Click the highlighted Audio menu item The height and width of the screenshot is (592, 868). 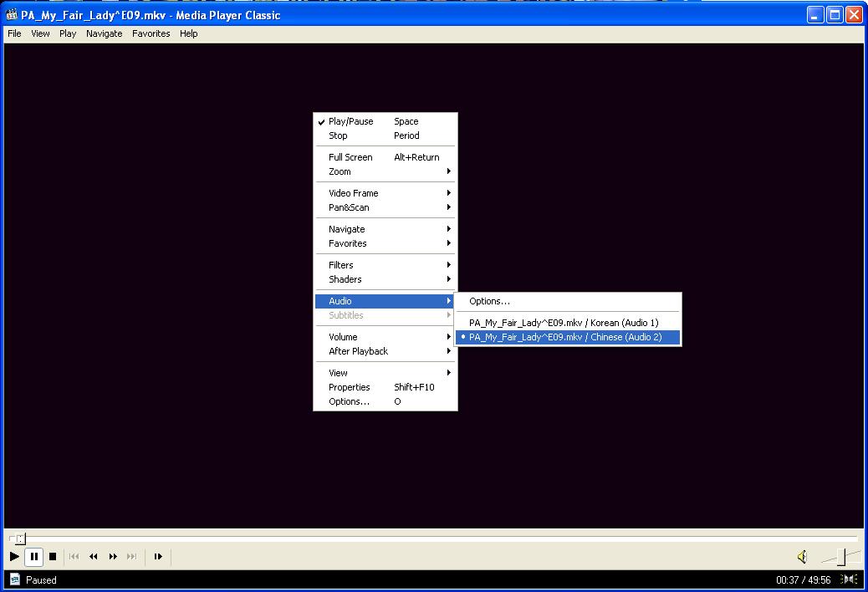click(x=385, y=301)
